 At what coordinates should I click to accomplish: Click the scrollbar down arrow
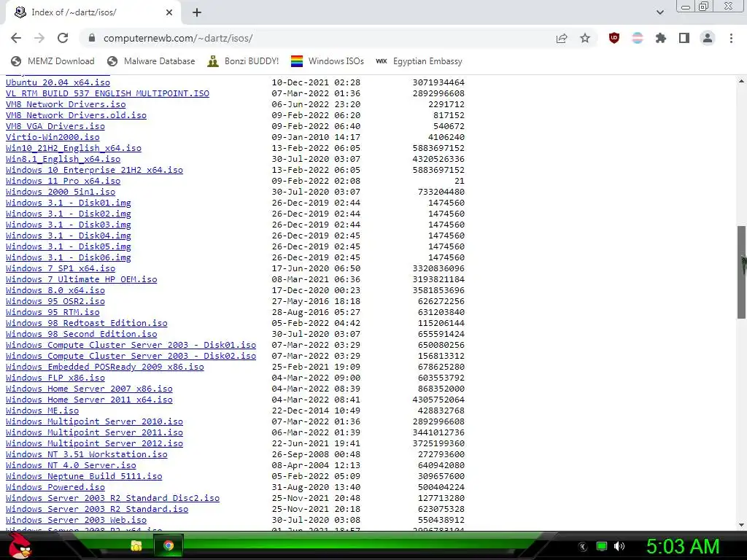coord(741,525)
